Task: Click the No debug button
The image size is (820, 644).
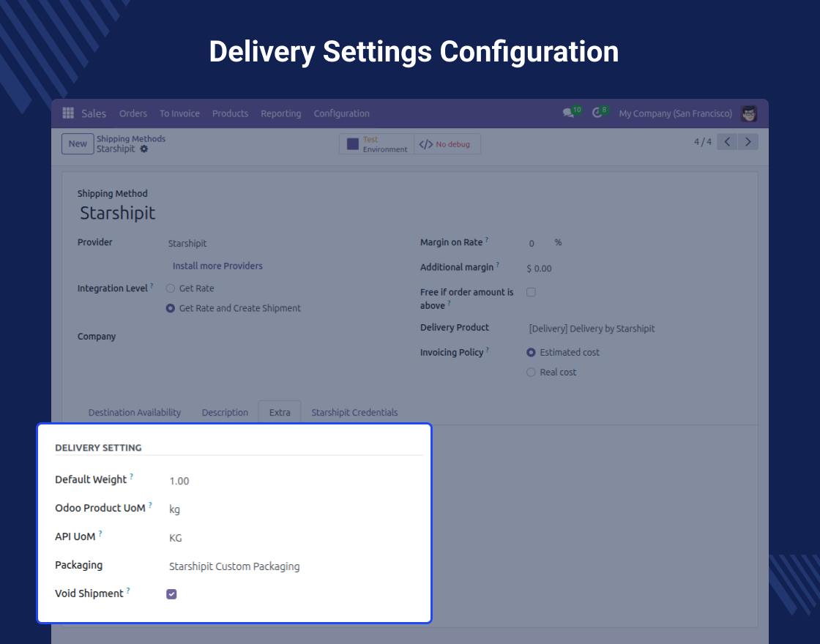Action: coord(447,144)
